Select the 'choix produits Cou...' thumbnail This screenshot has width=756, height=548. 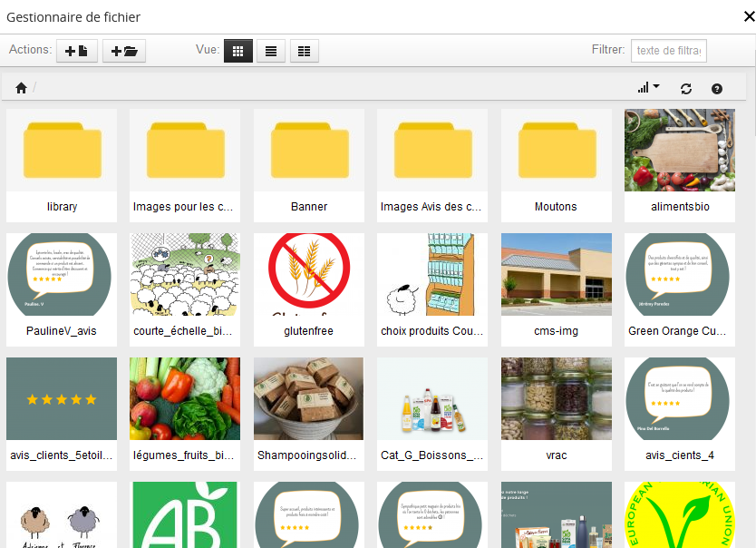[432, 275]
